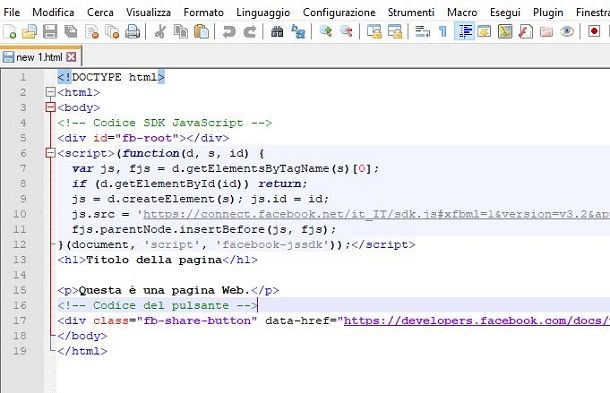Open the document map toolbar icon
610x393 pixels.
(505, 32)
